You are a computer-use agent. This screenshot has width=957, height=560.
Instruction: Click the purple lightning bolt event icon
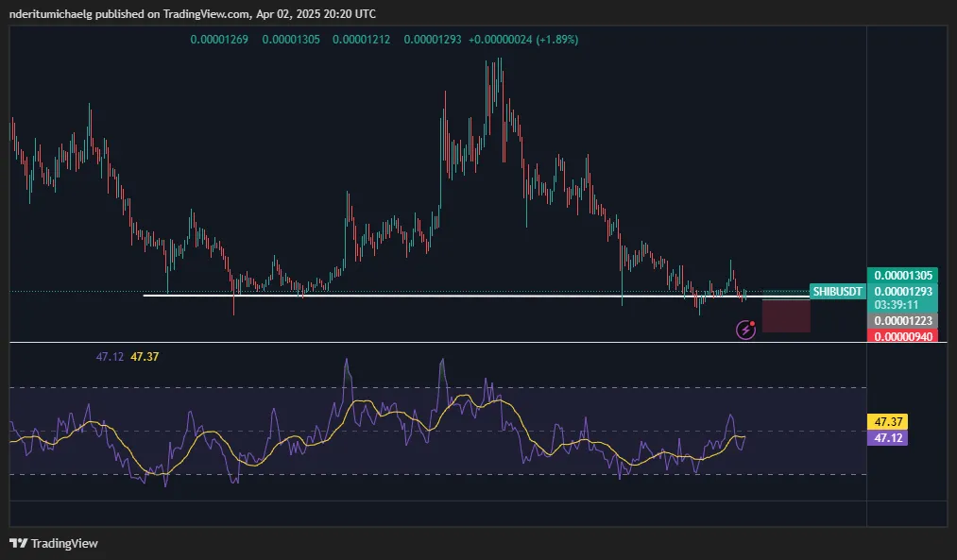pos(745,330)
